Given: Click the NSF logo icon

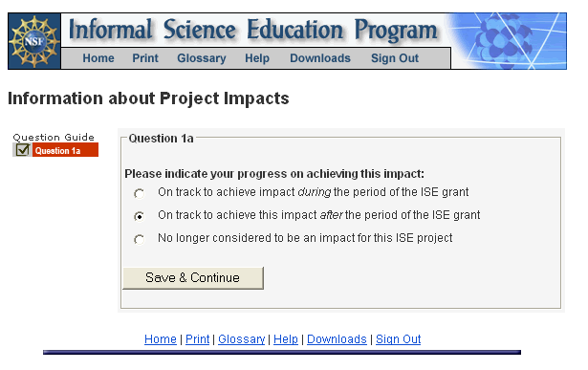Looking at the screenshot, I should tap(34, 41).
